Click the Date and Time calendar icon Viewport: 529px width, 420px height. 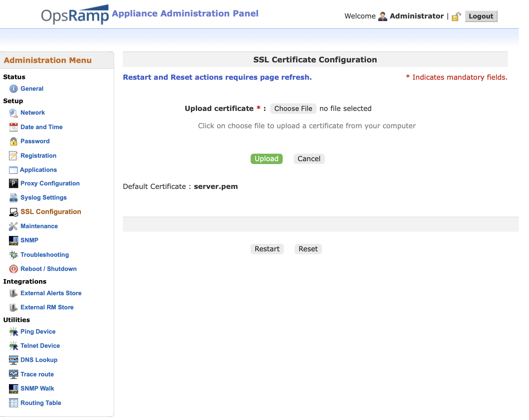click(x=13, y=127)
